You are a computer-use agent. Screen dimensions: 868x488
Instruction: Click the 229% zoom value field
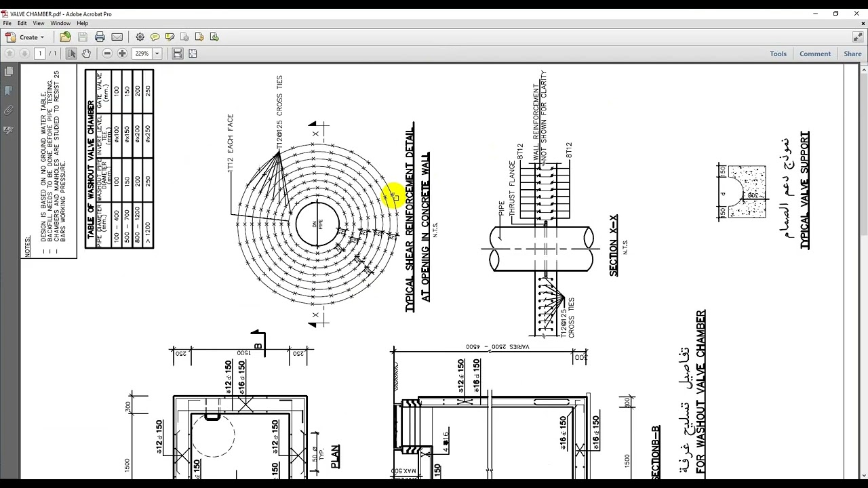tap(142, 54)
